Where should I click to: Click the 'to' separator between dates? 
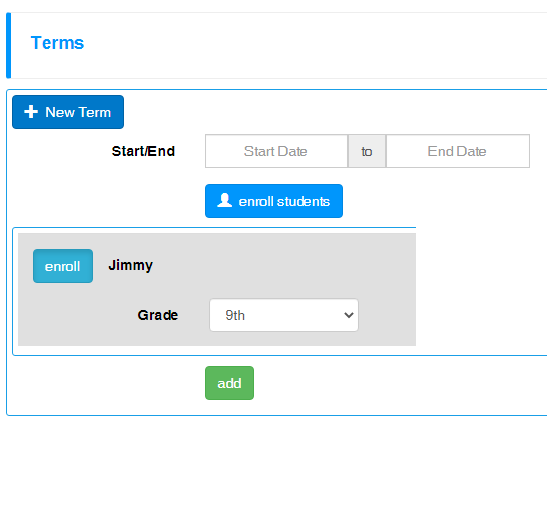click(x=367, y=151)
